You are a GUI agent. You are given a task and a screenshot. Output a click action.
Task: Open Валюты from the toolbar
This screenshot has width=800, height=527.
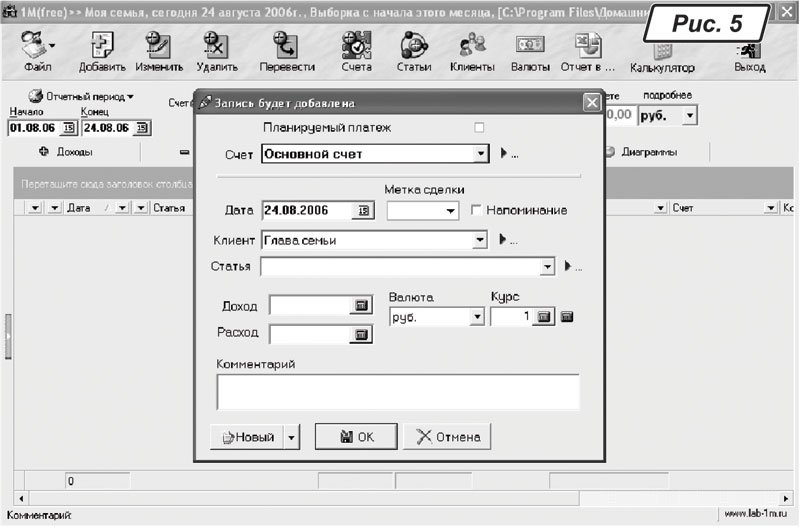click(529, 46)
